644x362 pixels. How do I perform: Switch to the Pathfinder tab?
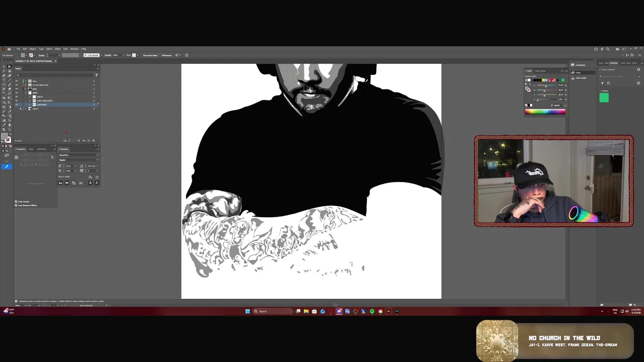[x=42, y=149]
